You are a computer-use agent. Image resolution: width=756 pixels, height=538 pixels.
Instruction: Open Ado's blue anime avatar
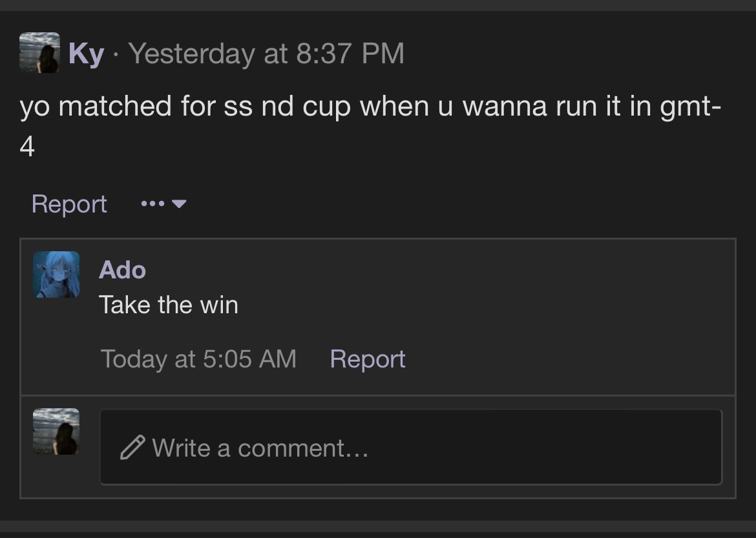pos(56,274)
